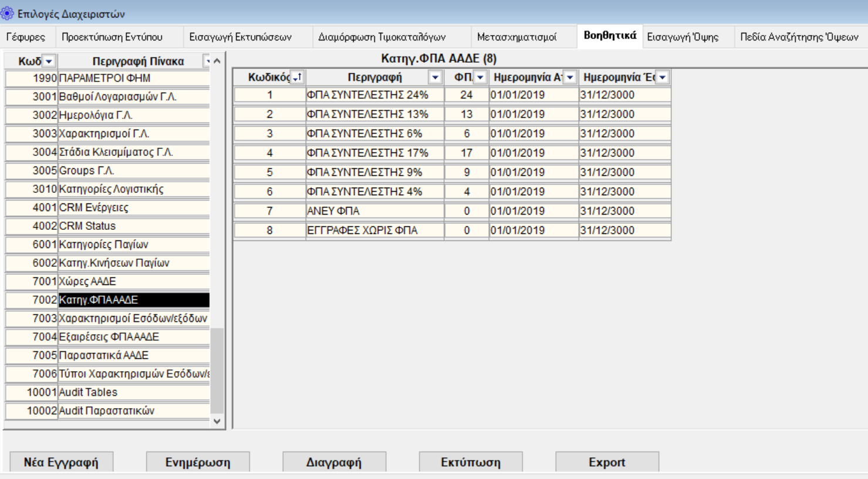Switch to the Γέφυρες tab

click(26, 37)
